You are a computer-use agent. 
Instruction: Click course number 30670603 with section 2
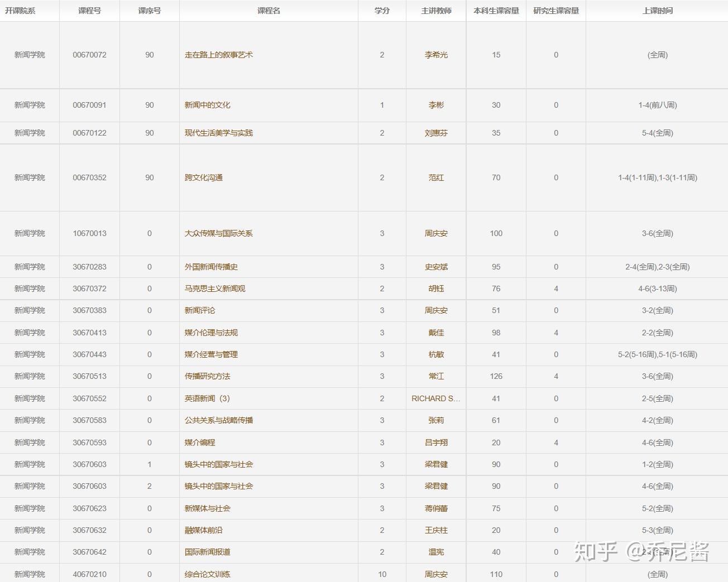89,486
